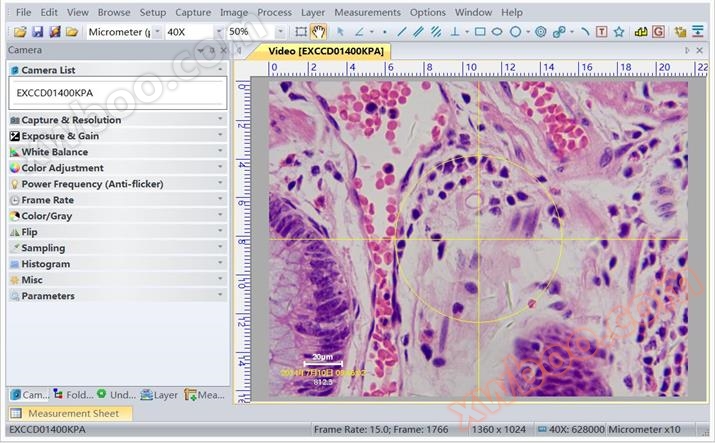715x443 pixels.
Task: Select the rectangular selection tool
Action: pyautogui.click(x=300, y=32)
